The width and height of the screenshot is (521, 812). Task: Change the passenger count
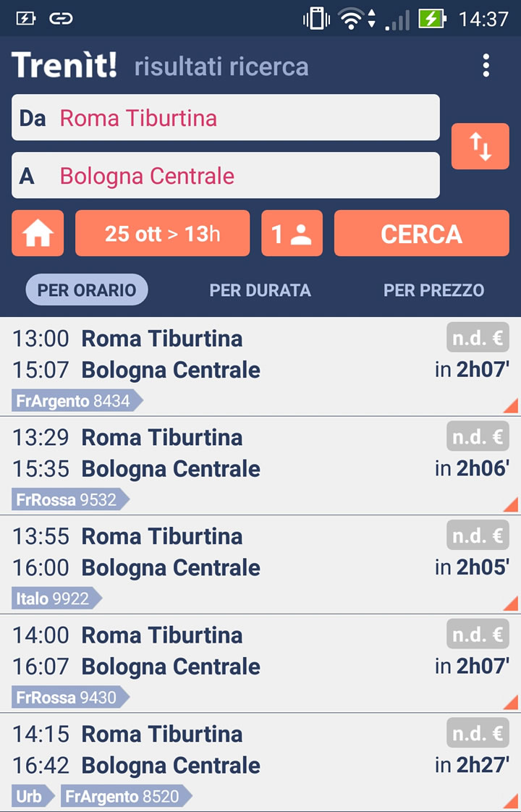(x=292, y=233)
